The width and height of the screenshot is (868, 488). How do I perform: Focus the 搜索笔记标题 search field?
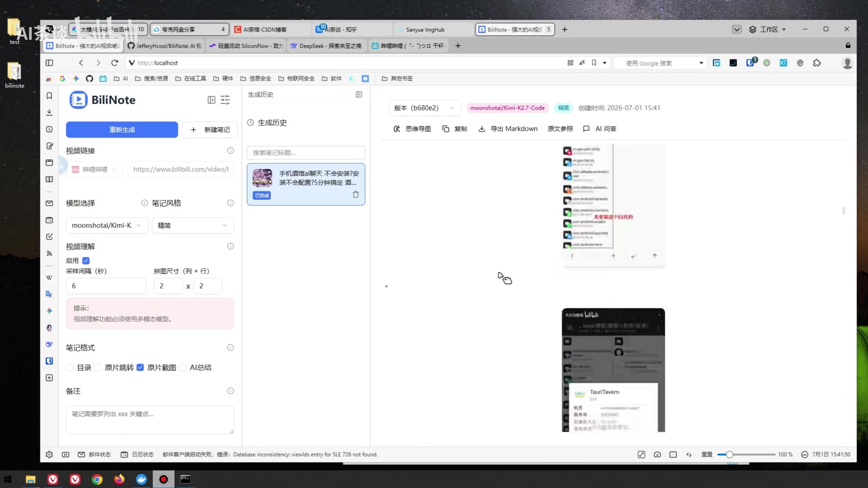click(x=306, y=153)
